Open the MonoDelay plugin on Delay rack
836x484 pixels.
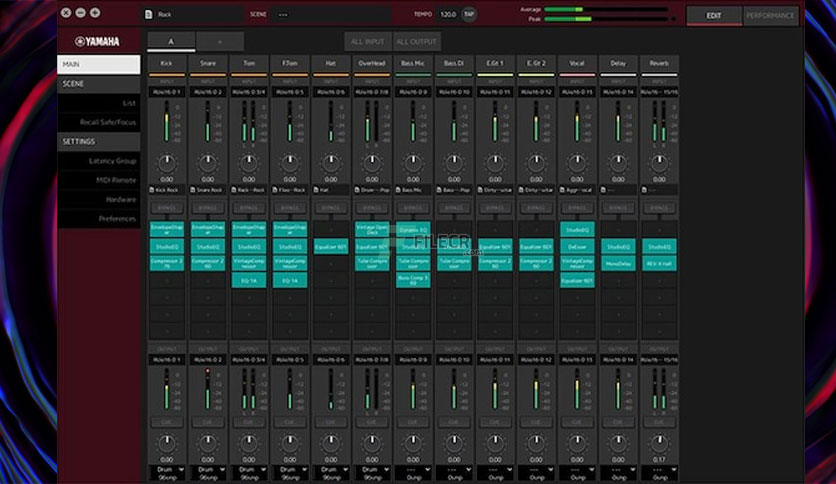618,263
